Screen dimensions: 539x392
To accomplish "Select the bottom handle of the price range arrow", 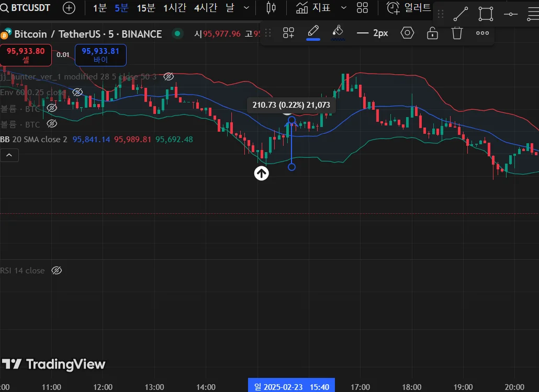I will point(291,167).
